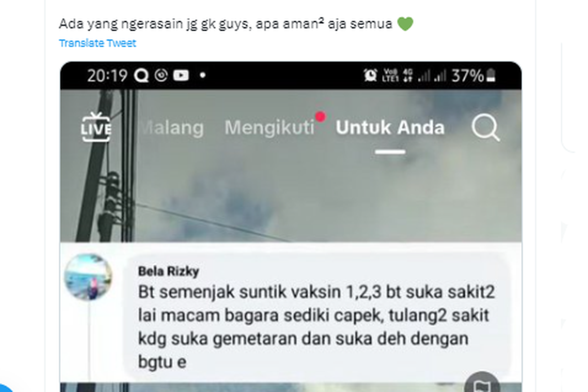Open Bela Rizky's comment bubble text

[x=317, y=326]
